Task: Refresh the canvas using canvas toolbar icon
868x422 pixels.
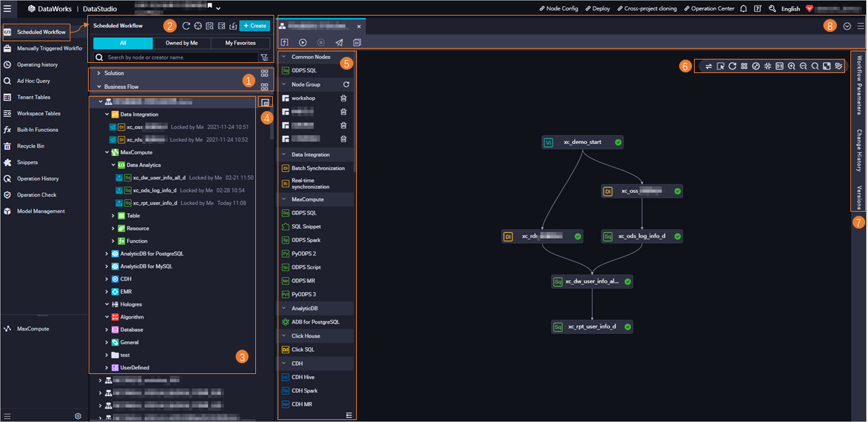Action: pos(732,66)
